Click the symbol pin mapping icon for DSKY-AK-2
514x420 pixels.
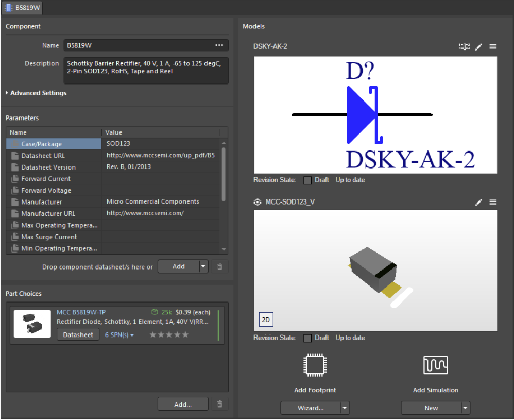click(x=464, y=47)
